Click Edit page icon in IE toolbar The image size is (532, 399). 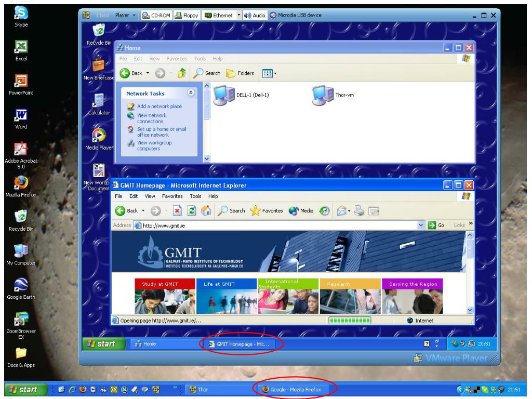pos(374,211)
